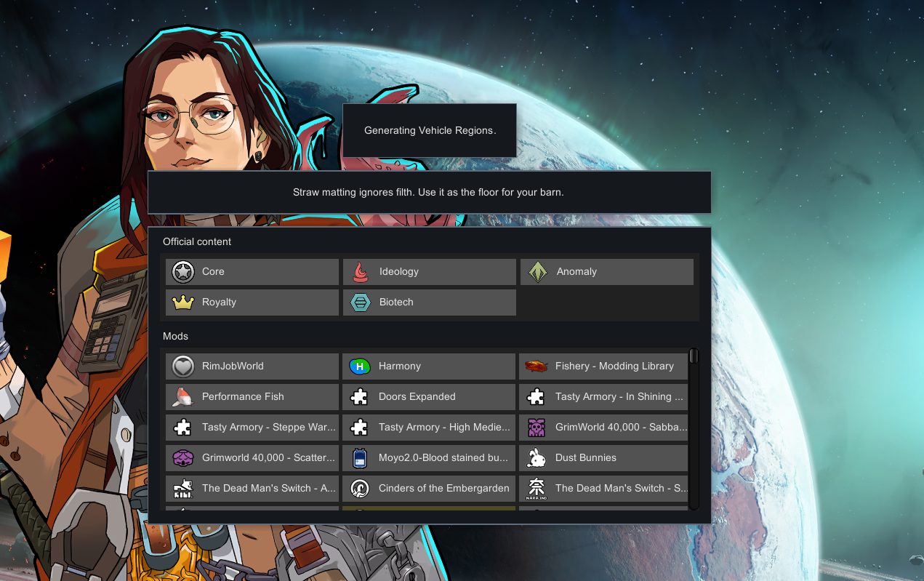
Task: Select the Performance Fish label
Action: (x=243, y=397)
